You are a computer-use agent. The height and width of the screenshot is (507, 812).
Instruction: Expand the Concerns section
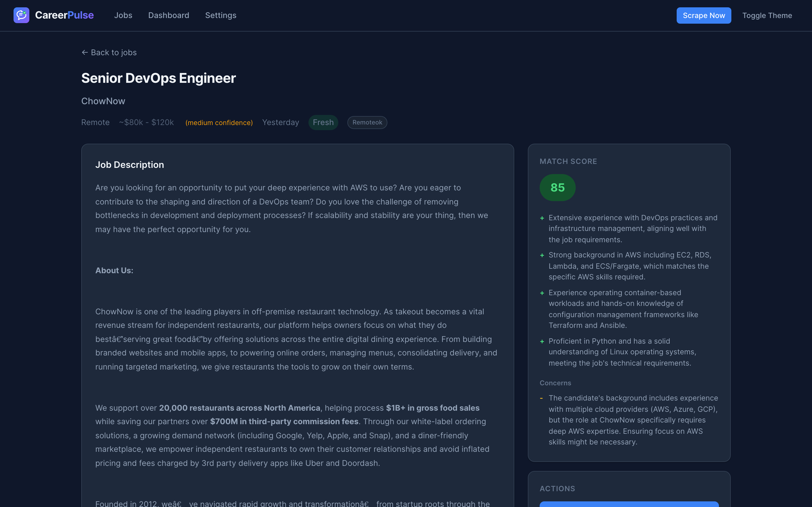555,383
